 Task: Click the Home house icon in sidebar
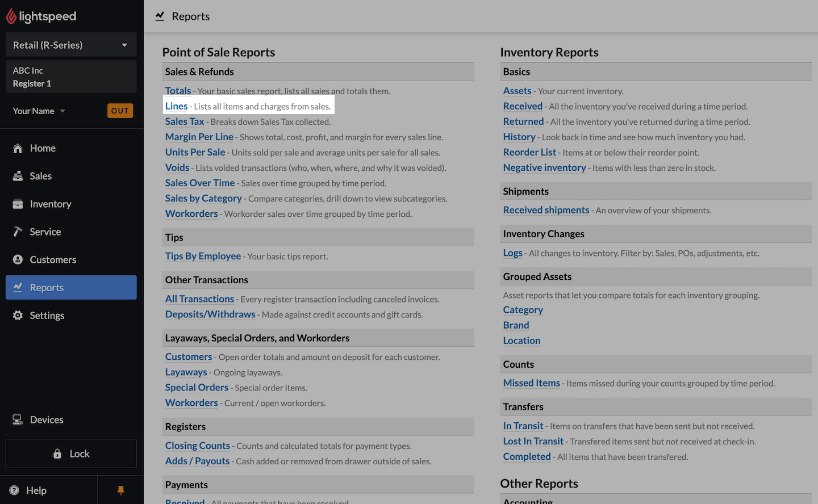point(18,148)
